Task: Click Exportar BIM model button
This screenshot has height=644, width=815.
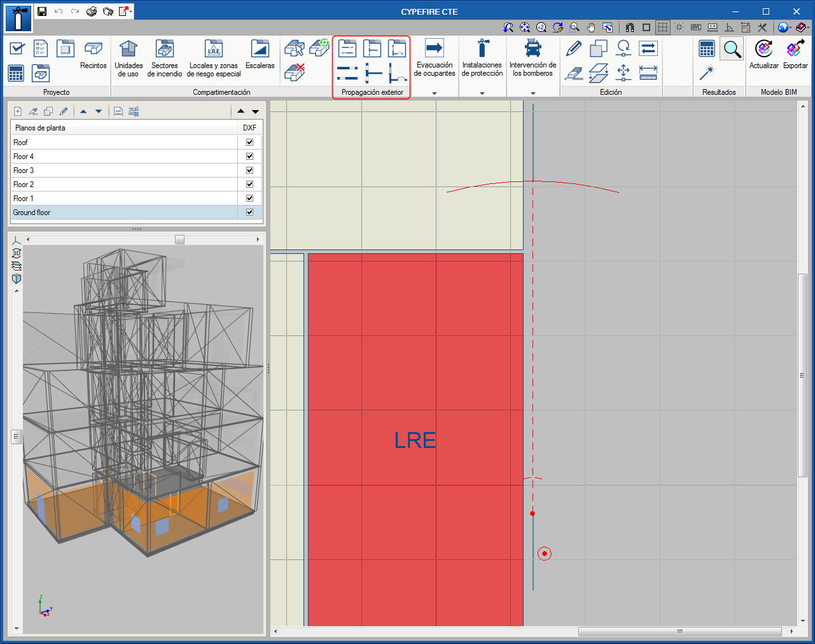Action: click(x=795, y=53)
